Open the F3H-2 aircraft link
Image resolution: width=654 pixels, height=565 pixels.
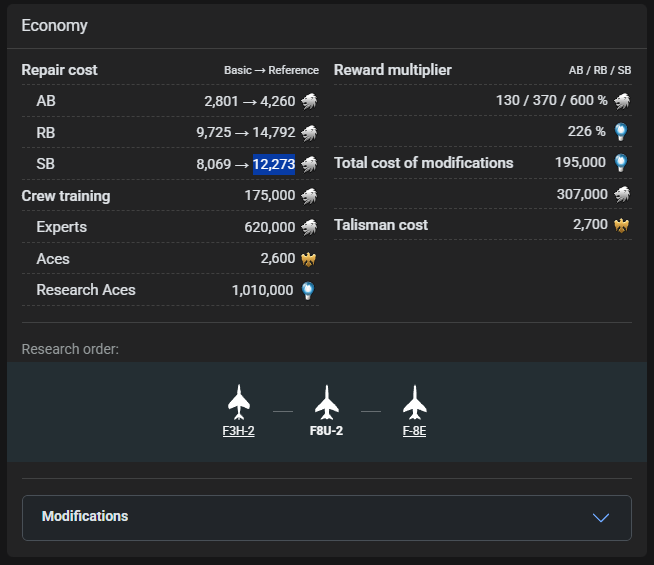(238, 431)
